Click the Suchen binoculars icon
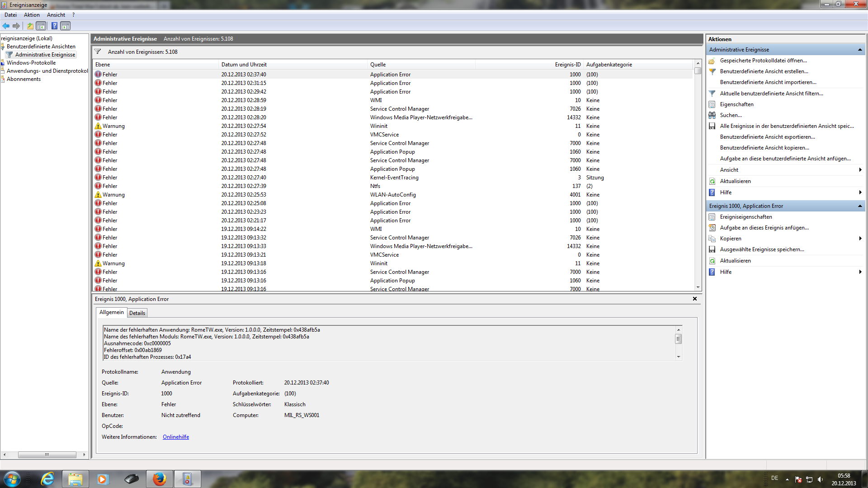The width and height of the screenshot is (868, 488). point(712,115)
